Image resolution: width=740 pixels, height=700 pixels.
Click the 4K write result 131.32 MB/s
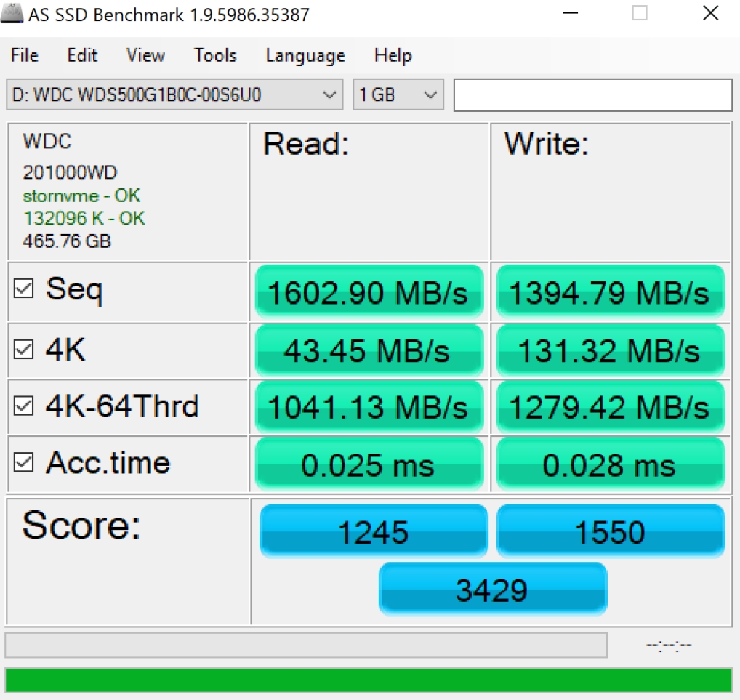(x=610, y=350)
